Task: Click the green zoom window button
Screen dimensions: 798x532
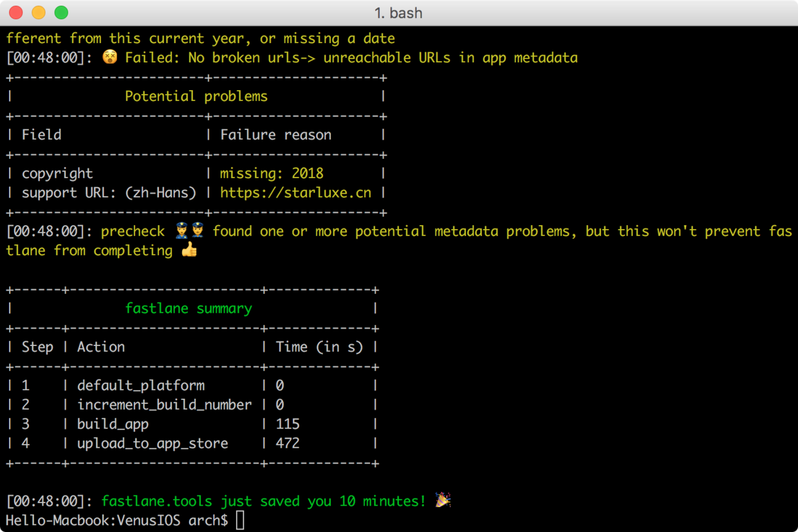Action: click(x=61, y=12)
